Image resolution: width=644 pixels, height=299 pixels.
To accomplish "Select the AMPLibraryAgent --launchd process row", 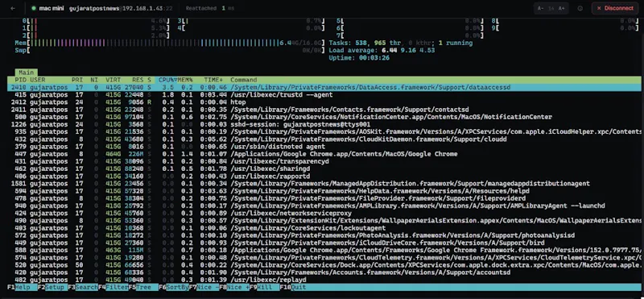I will coord(324,206).
